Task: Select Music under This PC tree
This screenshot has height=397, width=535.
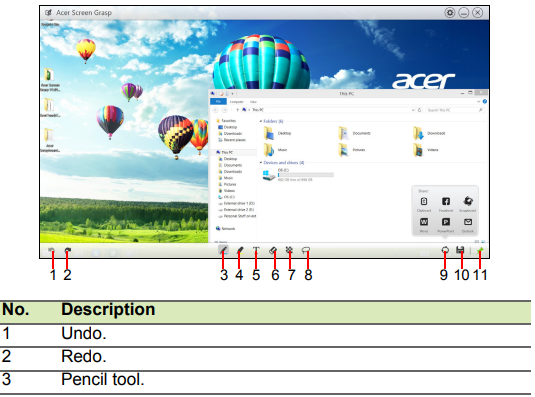Action: [226, 178]
